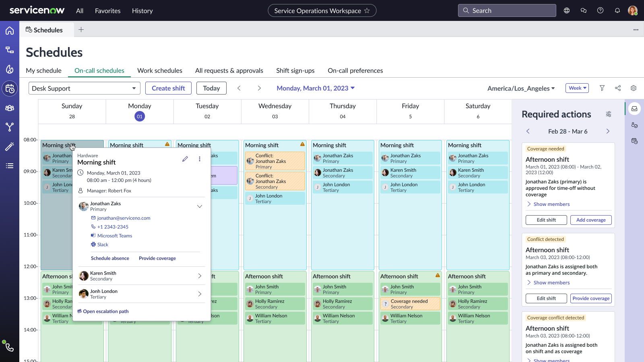
Task: Open the help question mark icon
Action: (x=600, y=10)
